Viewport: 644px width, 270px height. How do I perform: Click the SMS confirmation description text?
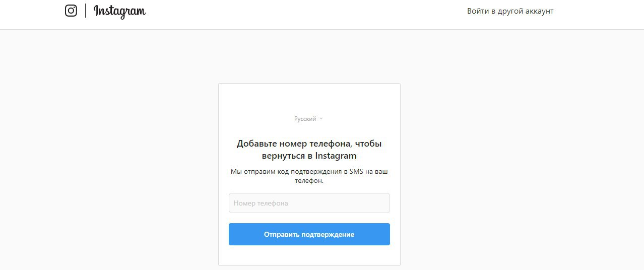[x=309, y=176]
